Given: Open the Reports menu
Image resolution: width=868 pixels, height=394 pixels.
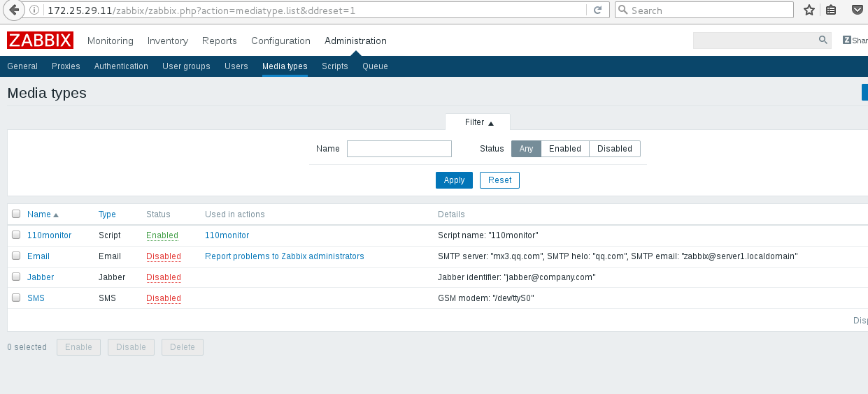Looking at the screenshot, I should tap(220, 41).
